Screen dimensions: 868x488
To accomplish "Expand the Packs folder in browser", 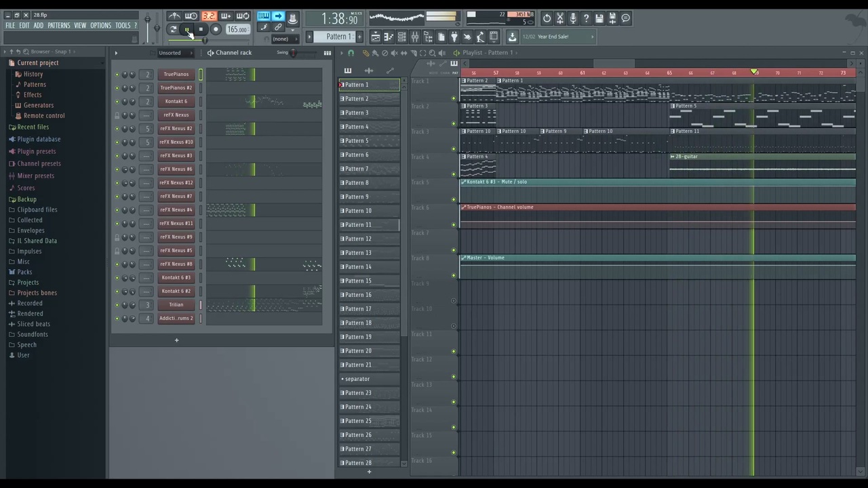I will (24, 272).
